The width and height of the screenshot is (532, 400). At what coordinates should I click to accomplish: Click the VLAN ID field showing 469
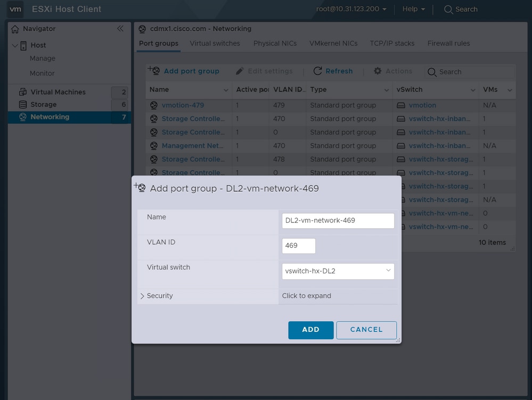299,246
